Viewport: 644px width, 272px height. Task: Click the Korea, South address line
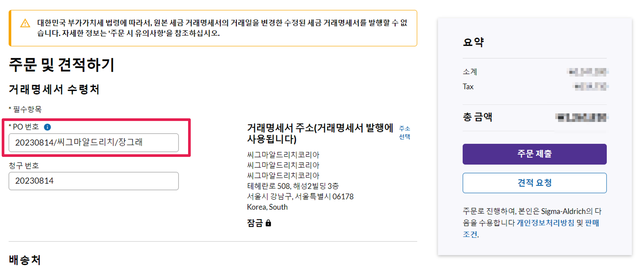click(x=267, y=207)
